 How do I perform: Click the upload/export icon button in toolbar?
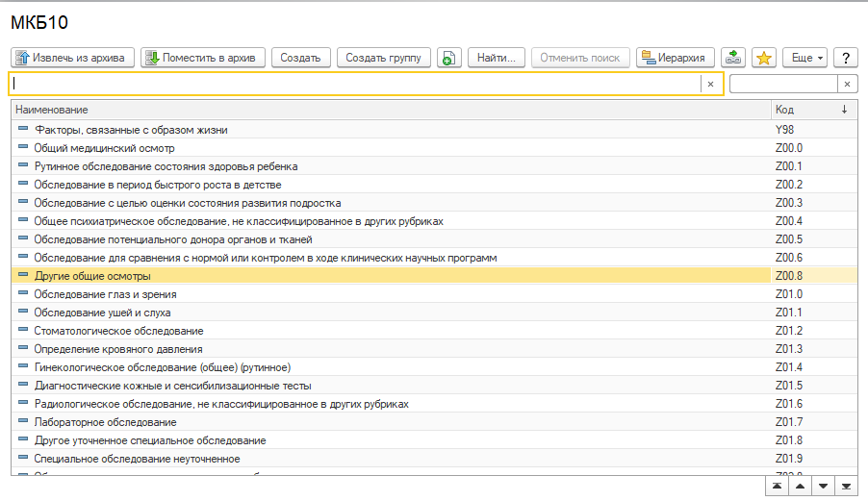click(733, 58)
